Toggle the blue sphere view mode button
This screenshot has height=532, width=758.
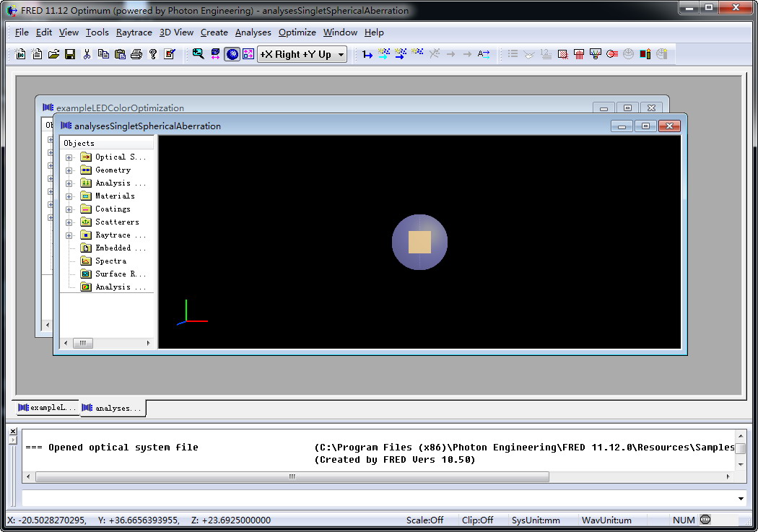click(232, 54)
